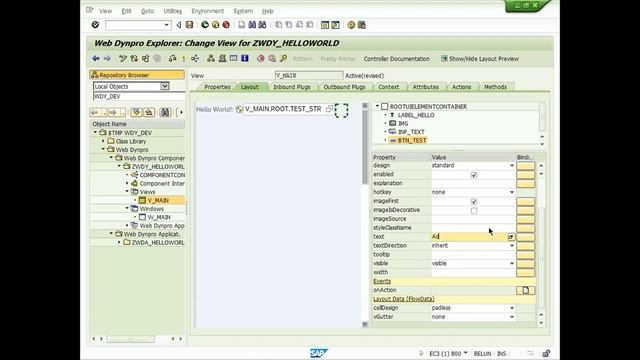Click the Display/Change pencil icon
Viewport: 640px width, 360px height.
[122, 59]
